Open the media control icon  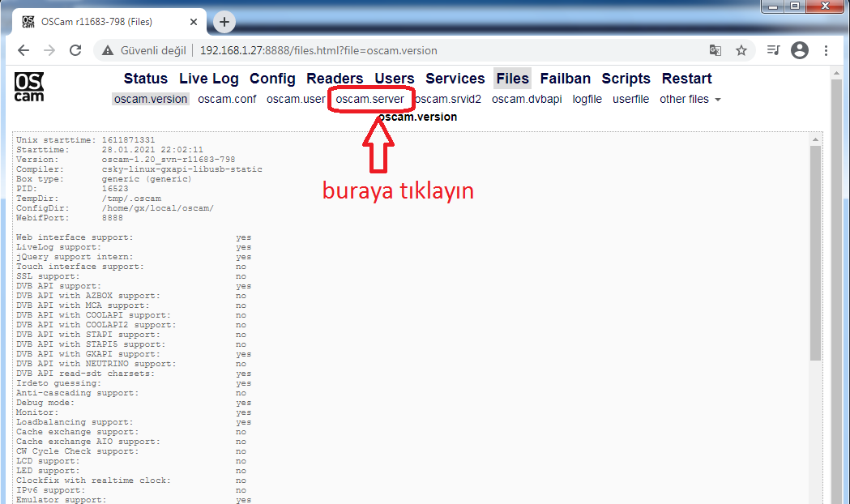[x=774, y=50]
